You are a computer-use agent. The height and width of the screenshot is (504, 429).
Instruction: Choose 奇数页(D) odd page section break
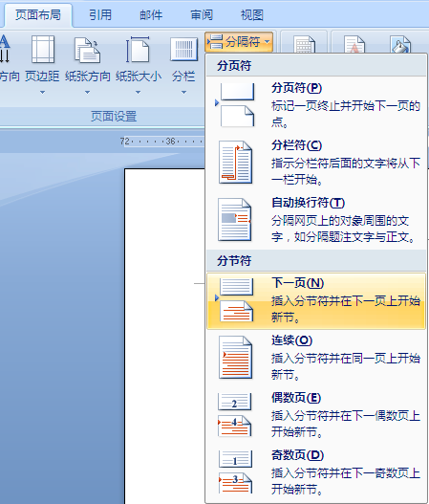pos(316,471)
